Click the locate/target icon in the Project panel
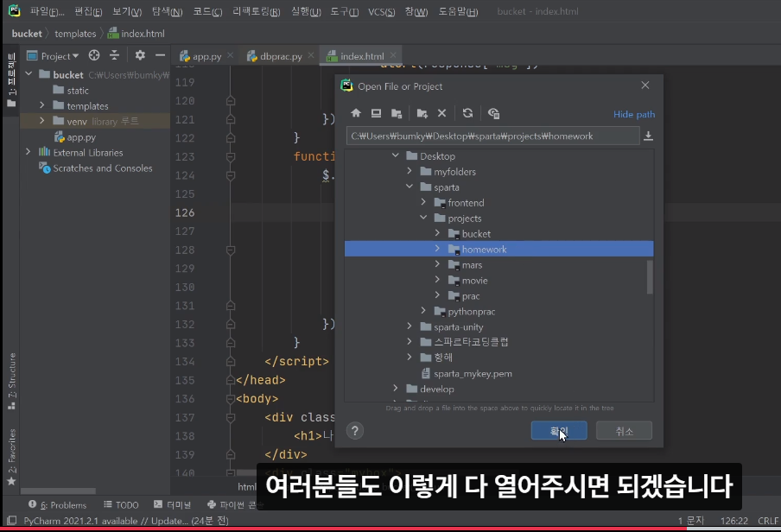 pos(94,55)
